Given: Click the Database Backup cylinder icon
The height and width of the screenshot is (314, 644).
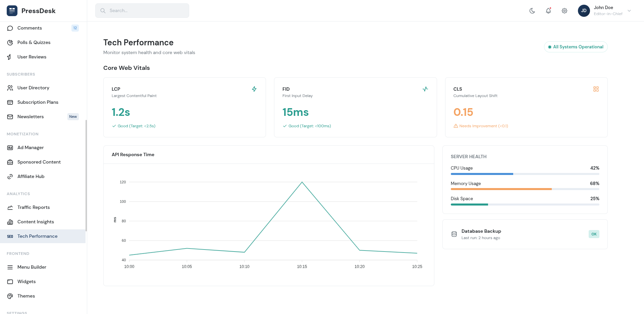Looking at the screenshot, I should [454, 234].
